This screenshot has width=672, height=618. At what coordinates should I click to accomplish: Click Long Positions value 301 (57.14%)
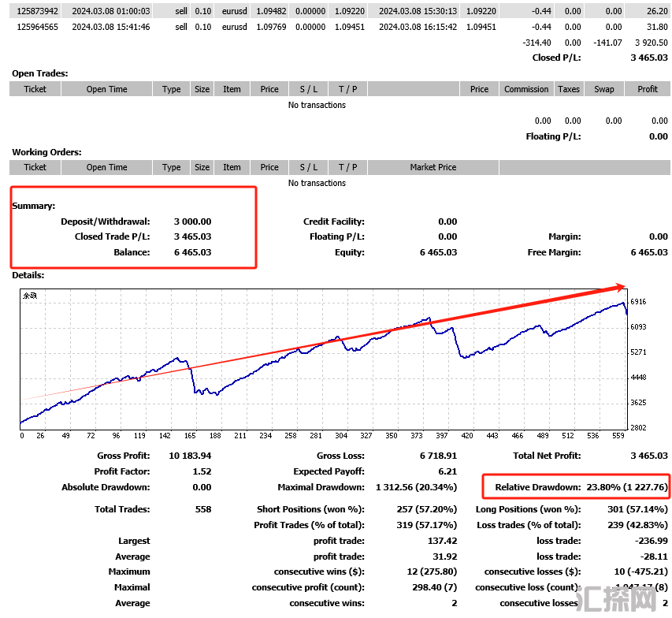[x=637, y=509]
